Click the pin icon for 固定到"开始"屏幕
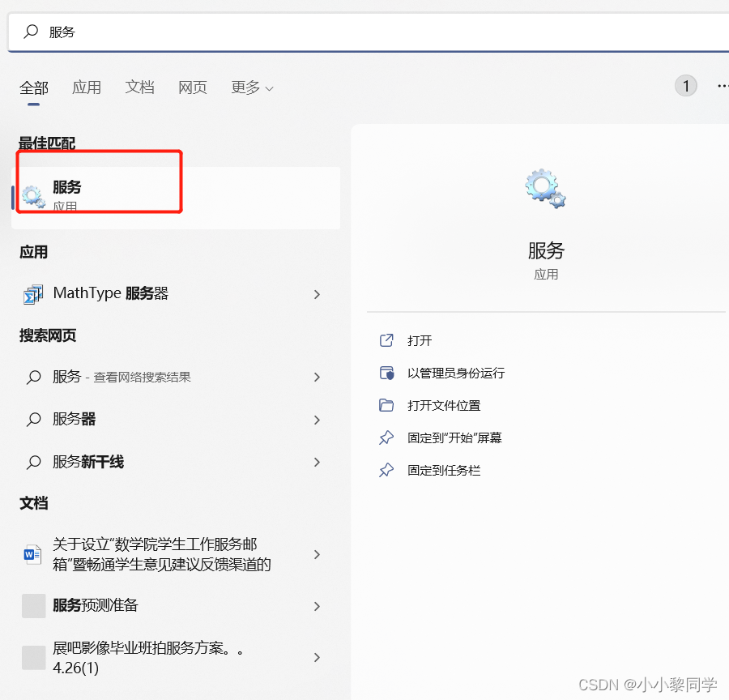The height and width of the screenshot is (700, 729). 386,437
